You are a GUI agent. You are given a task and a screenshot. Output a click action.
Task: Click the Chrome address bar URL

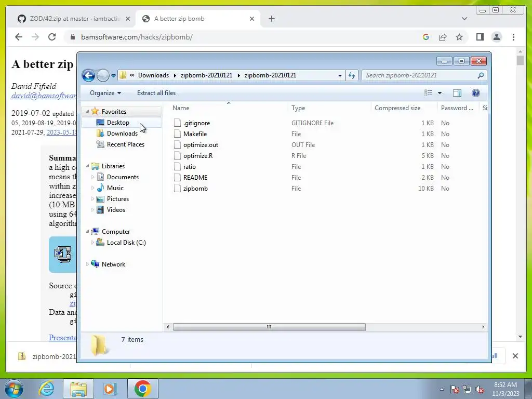(137, 37)
